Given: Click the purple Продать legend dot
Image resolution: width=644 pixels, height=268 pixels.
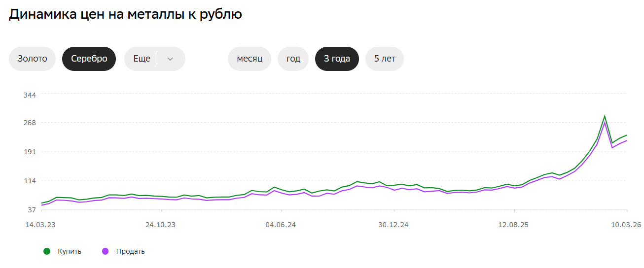Looking at the screenshot, I should click(x=105, y=251).
